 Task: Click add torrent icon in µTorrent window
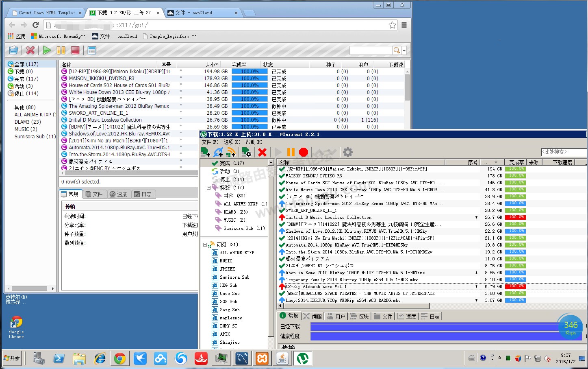tap(206, 152)
